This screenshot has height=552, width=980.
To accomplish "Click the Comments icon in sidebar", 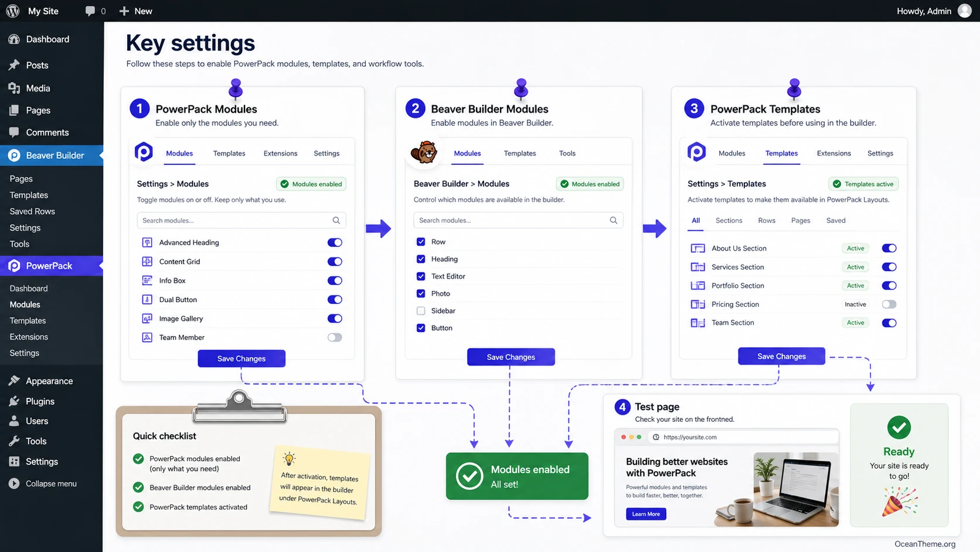I will (x=14, y=133).
